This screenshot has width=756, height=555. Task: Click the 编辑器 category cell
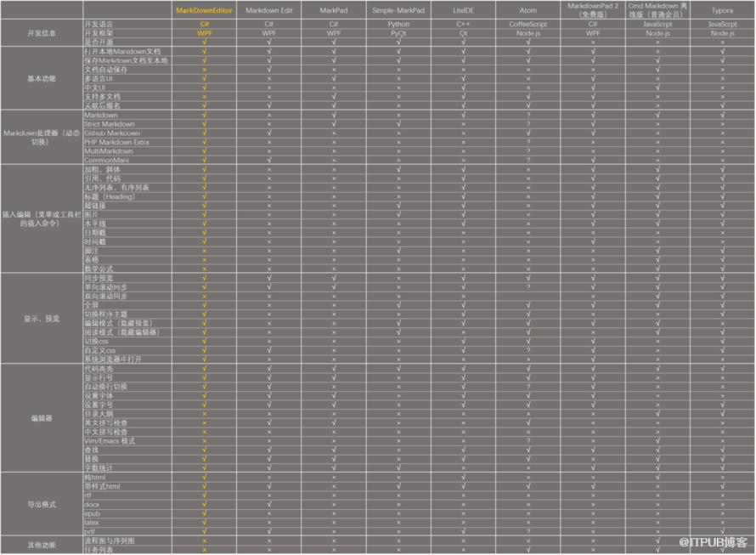42,418
